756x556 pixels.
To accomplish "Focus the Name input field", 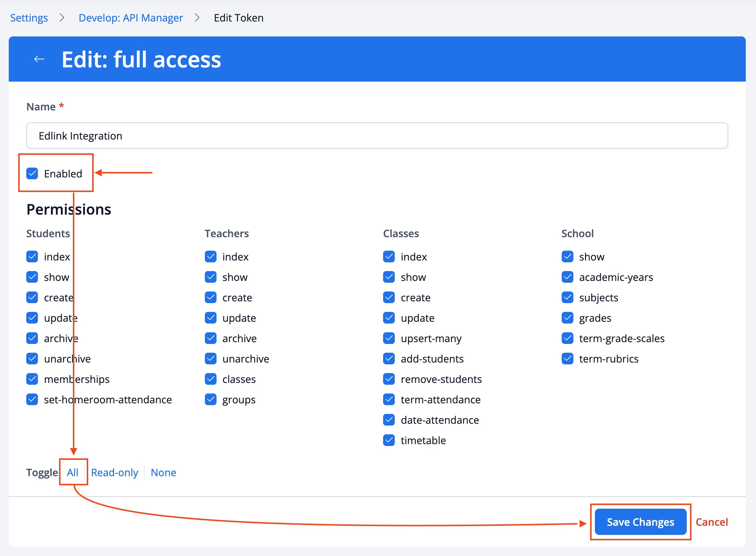I will pyautogui.click(x=377, y=136).
